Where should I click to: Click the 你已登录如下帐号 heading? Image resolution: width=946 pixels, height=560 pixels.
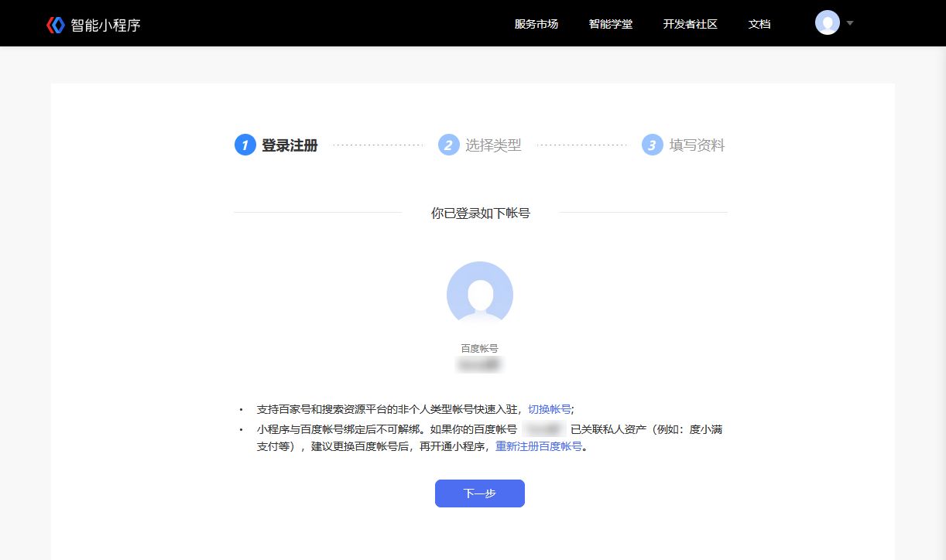481,213
